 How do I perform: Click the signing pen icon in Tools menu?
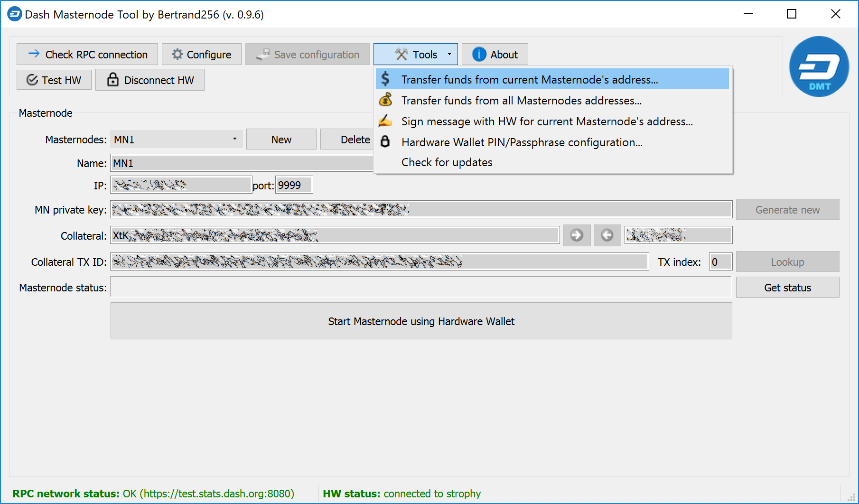(x=385, y=121)
